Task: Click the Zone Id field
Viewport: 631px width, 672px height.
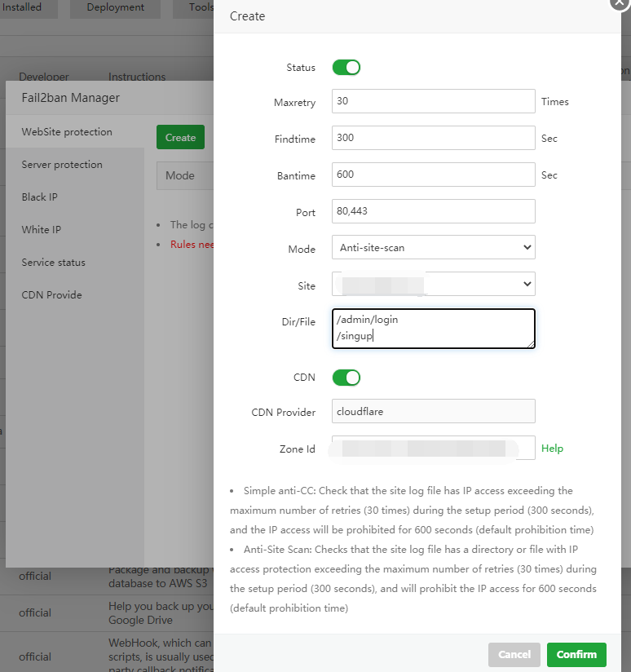Action: pos(433,448)
